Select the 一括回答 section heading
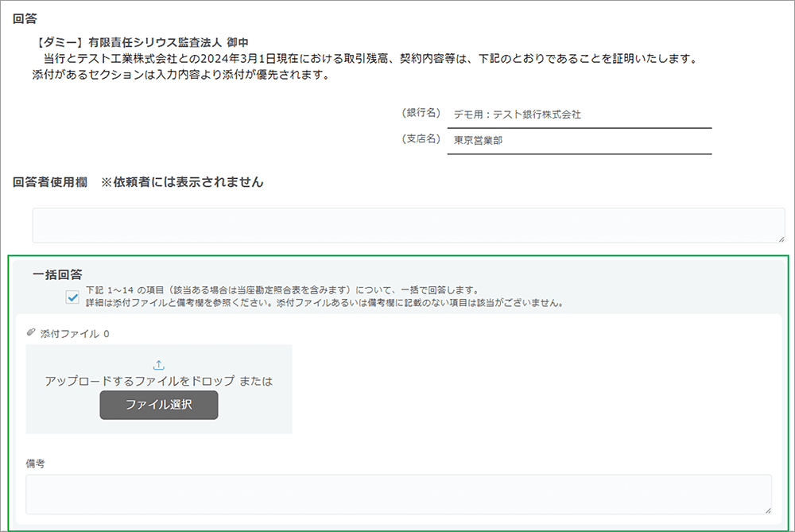This screenshot has height=532, width=795. (57, 274)
